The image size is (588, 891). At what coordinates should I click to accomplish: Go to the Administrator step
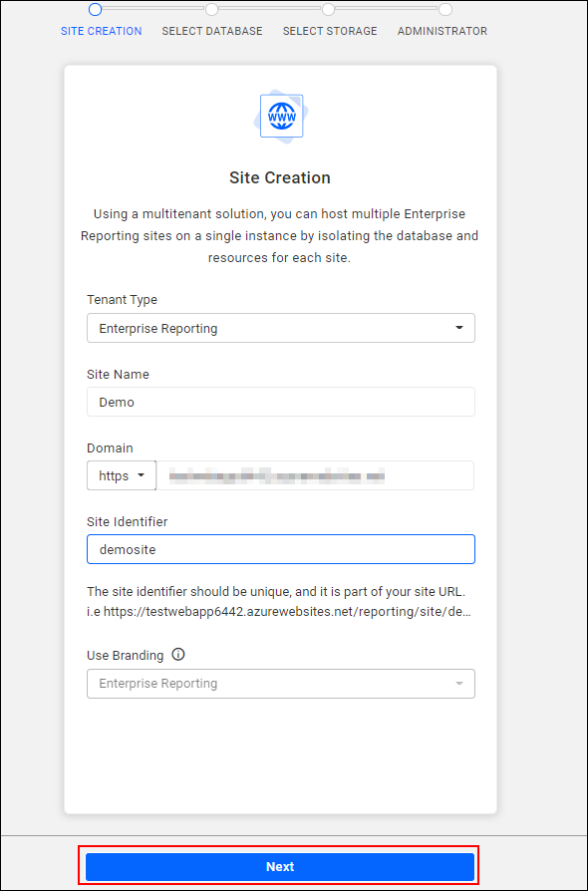point(441,31)
